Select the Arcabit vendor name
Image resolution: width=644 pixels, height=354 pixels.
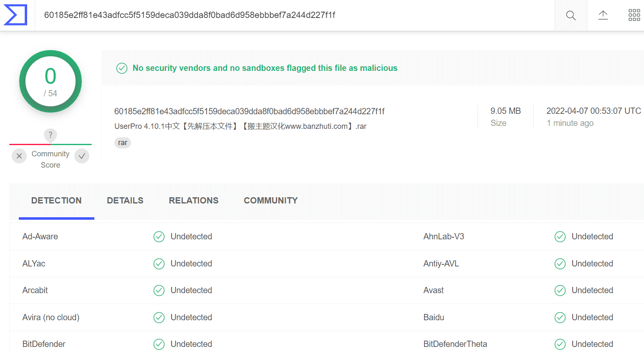[35, 290]
